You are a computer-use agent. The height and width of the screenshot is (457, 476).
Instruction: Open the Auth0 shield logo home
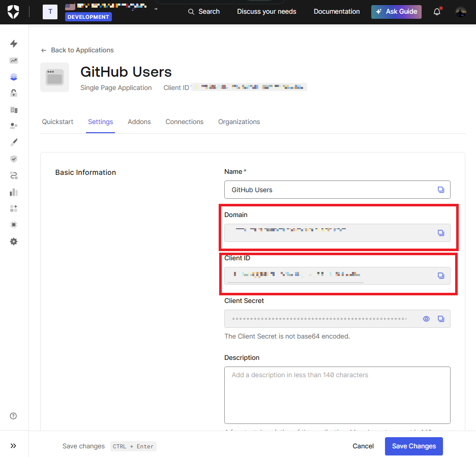[x=13, y=12]
